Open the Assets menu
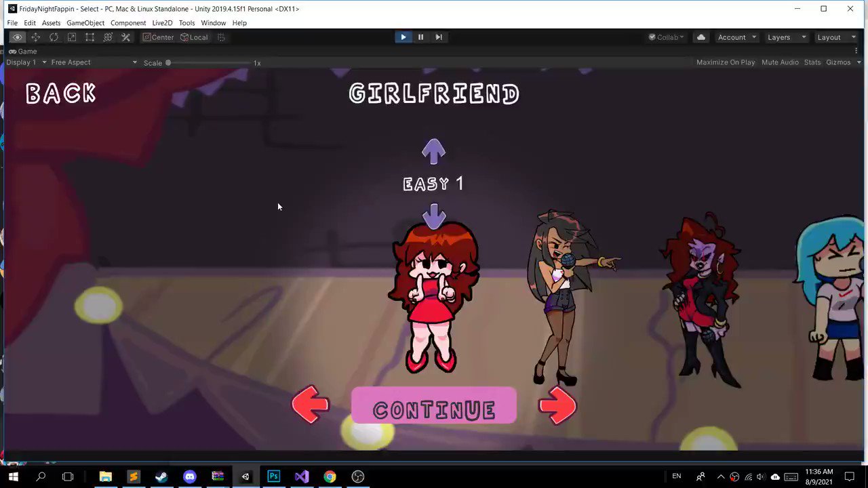Screen dimensions: 868x488 coord(51,23)
